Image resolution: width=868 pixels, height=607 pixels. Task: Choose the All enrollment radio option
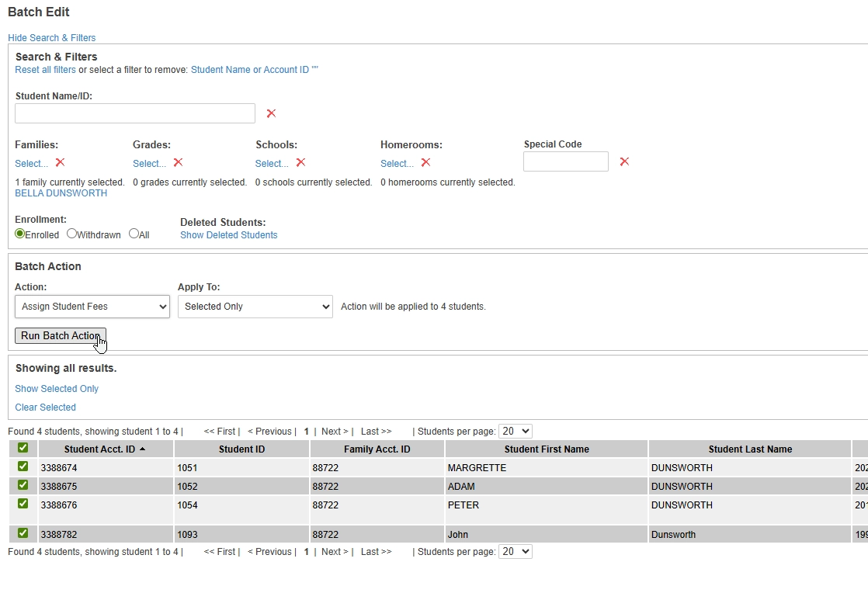(x=134, y=234)
